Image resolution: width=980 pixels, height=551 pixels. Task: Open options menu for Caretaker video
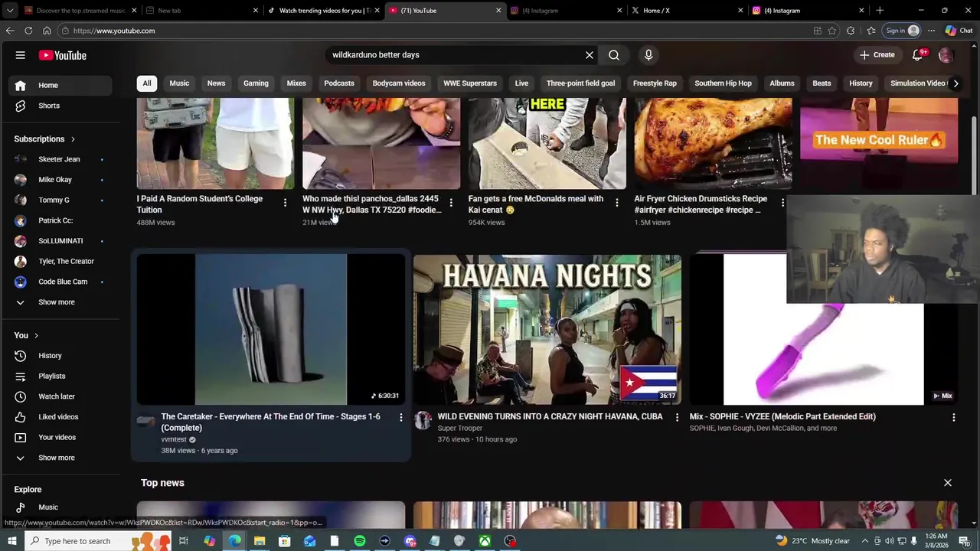400,417
